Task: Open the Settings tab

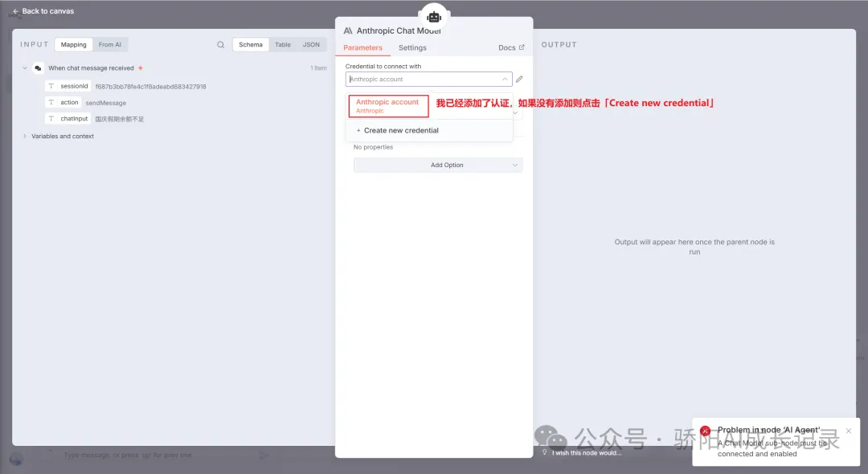Action: (412, 48)
